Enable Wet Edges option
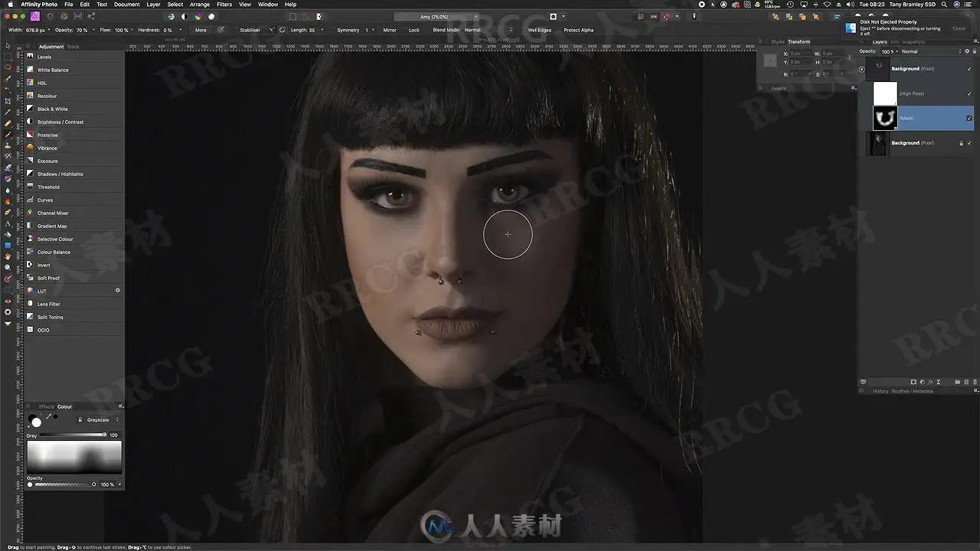This screenshot has width=980, height=551. (x=539, y=30)
